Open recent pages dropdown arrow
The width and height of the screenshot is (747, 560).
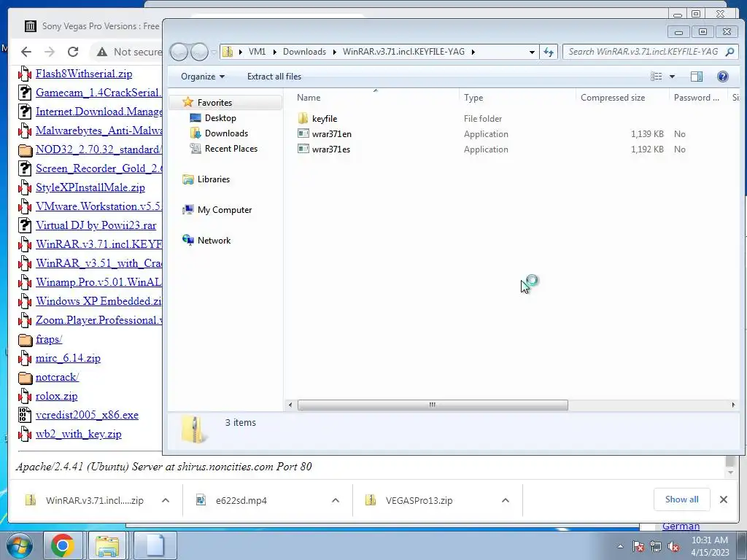(x=214, y=52)
